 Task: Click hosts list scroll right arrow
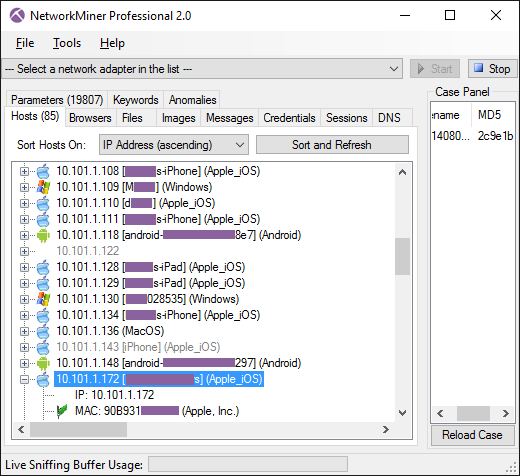(386, 429)
